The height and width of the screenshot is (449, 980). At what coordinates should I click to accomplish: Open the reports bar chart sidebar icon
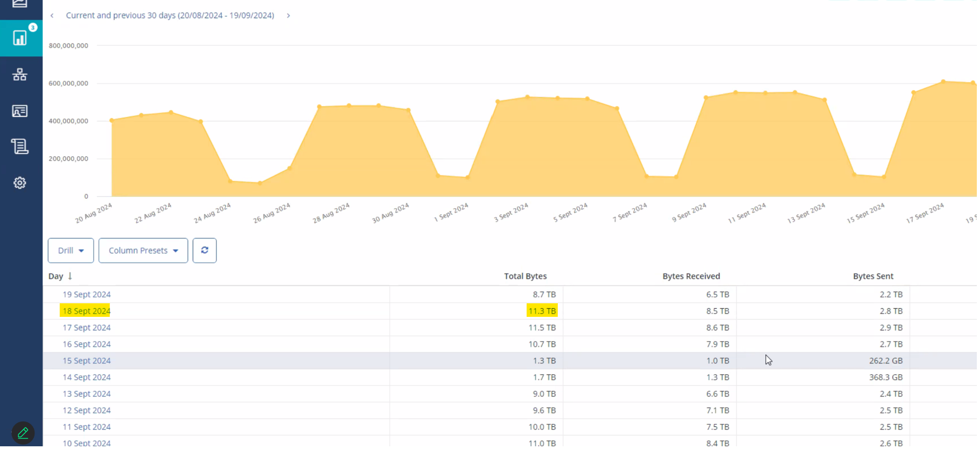coord(20,38)
